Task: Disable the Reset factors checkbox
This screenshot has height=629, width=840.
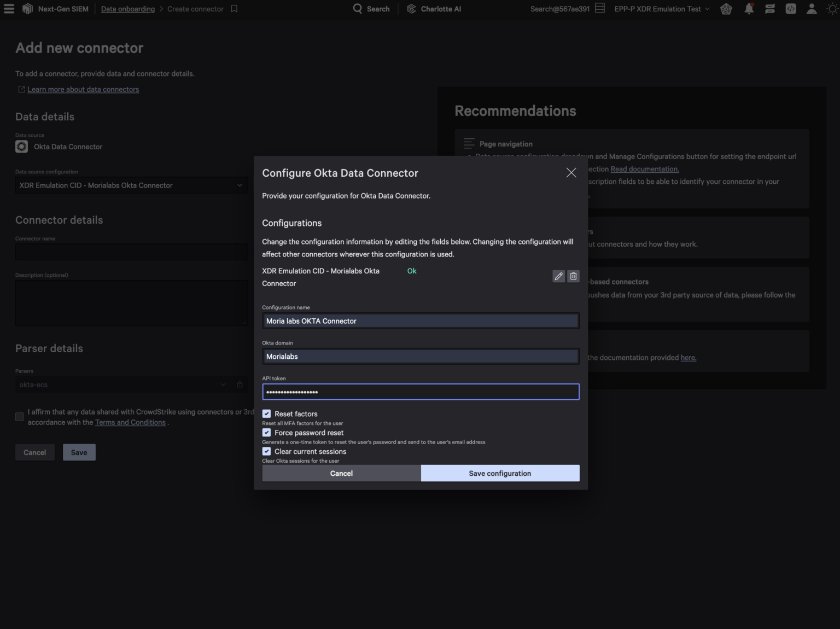Action: [x=266, y=413]
